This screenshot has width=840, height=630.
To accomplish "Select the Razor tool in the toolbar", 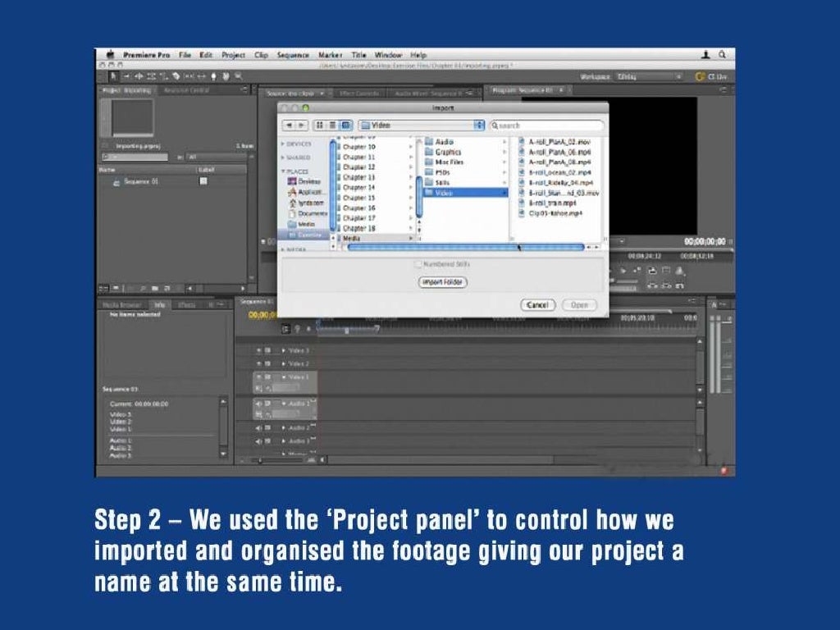I will click(x=176, y=76).
